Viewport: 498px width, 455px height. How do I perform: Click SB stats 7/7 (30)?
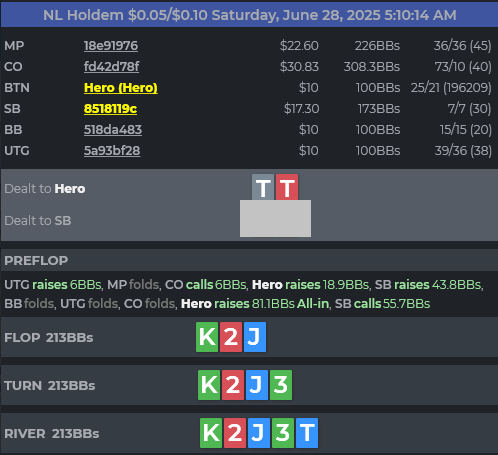click(x=469, y=109)
